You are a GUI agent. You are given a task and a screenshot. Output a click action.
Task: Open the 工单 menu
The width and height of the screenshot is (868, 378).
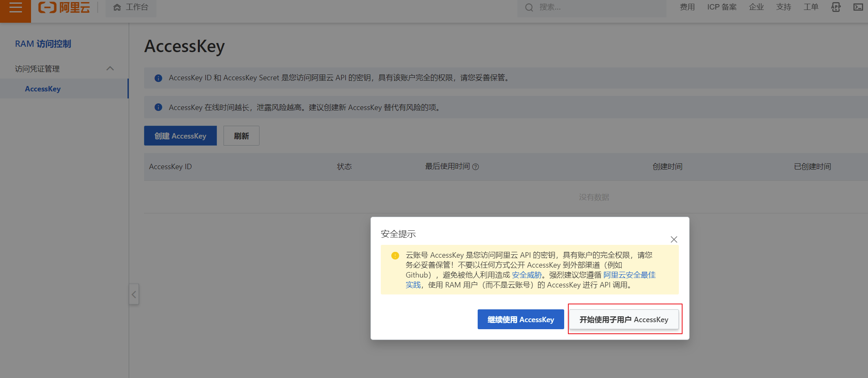(811, 7)
